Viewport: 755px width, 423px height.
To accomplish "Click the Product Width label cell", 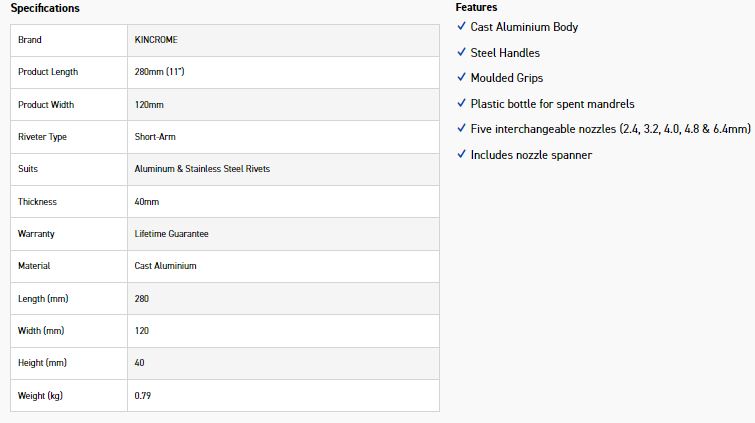I will pos(69,105).
